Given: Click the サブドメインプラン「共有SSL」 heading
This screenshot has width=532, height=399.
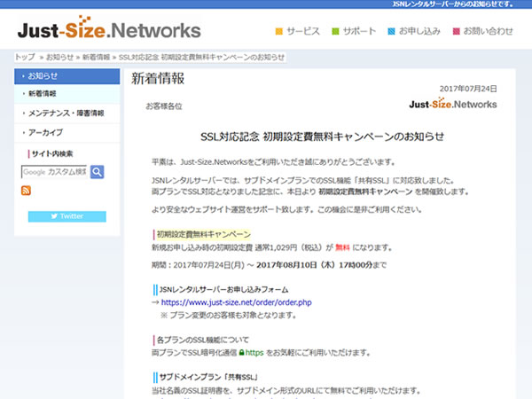Looking at the screenshot, I should (208, 377).
